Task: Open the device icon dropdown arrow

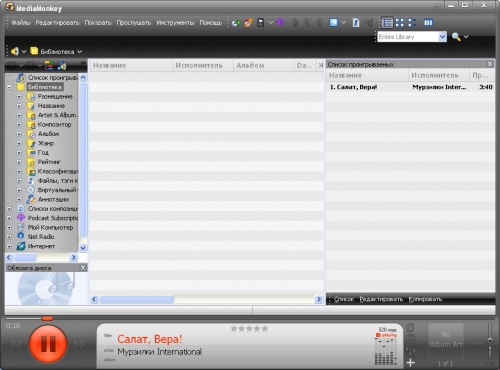Action: click(x=271, y=23)
